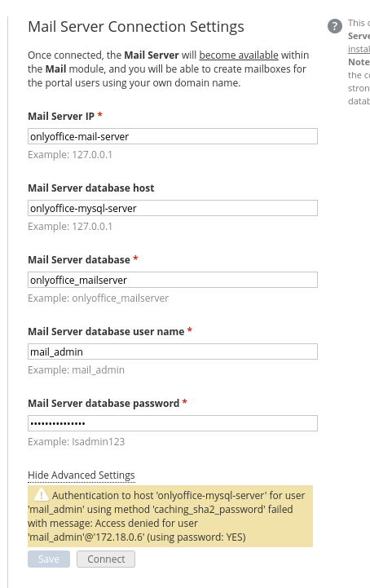Image resolution: width=370 pixels, height=588 pixels.
Task: Click the yellow authentication error message box
Action: pyautogui.click(x=170, y=516)
